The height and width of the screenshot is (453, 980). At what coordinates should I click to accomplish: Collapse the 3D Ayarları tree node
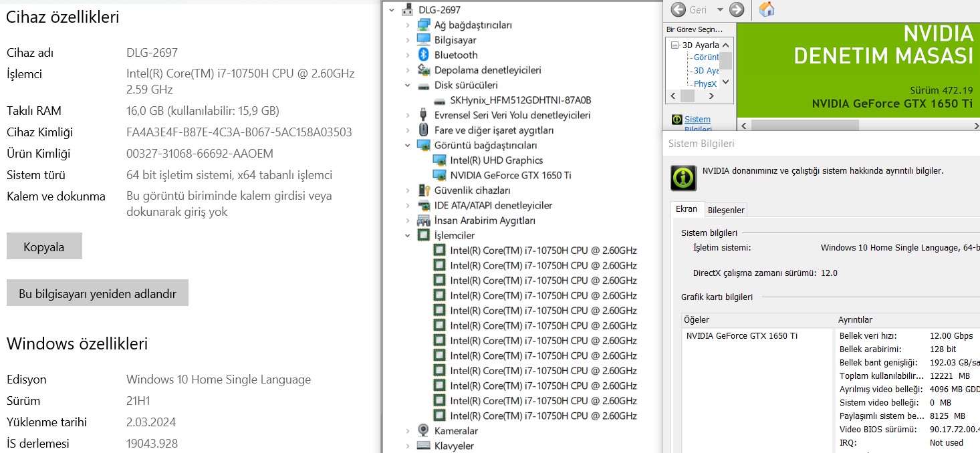tap(675, 45)
